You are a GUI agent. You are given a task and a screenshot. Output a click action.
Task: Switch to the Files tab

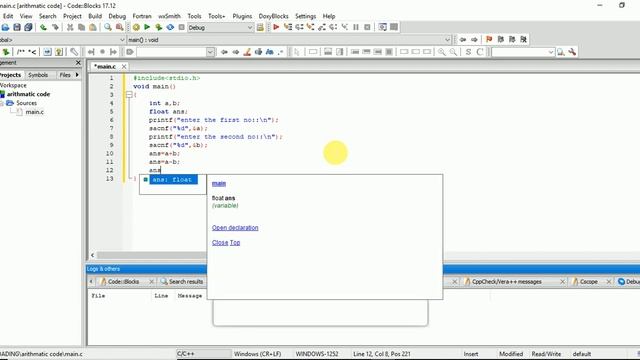[65, 75]
